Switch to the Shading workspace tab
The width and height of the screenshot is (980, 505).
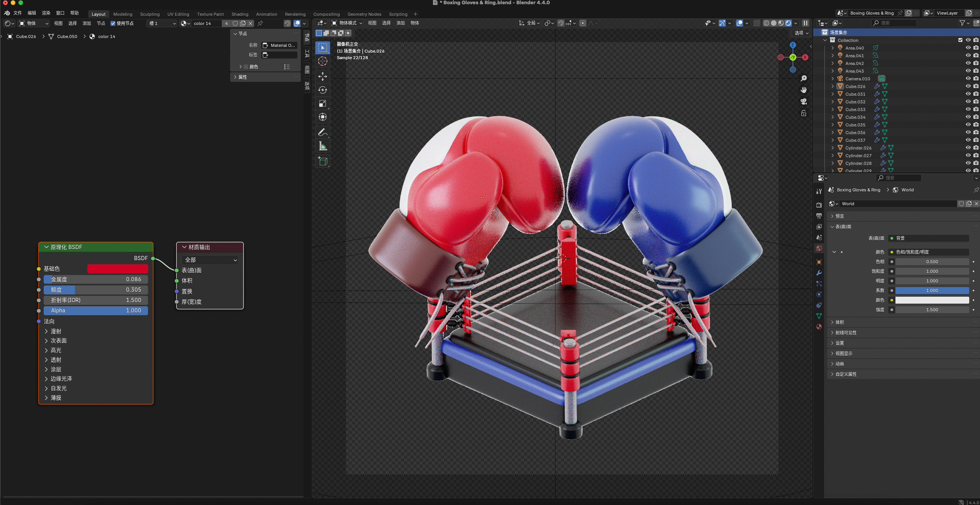(x=240, y=14)
